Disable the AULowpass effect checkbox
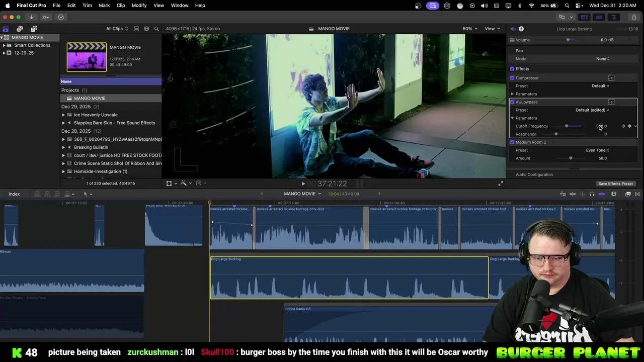This screenshot has width=644, height=362. 512,102
